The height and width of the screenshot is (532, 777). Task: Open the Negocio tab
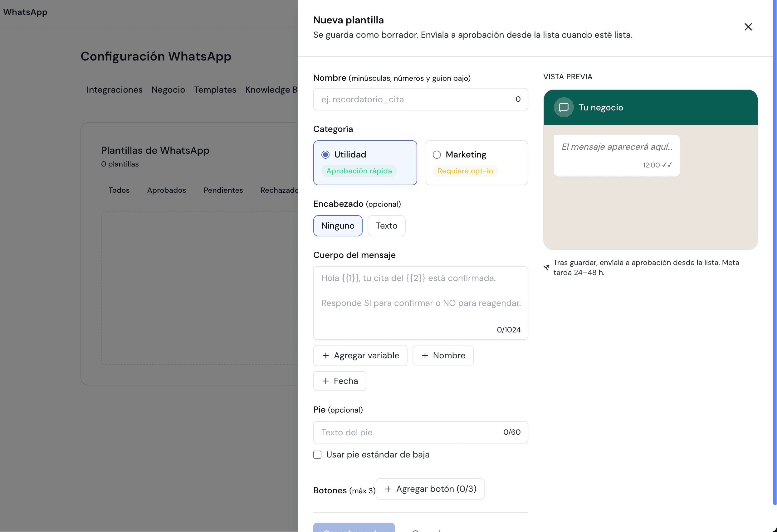(168, 89)
